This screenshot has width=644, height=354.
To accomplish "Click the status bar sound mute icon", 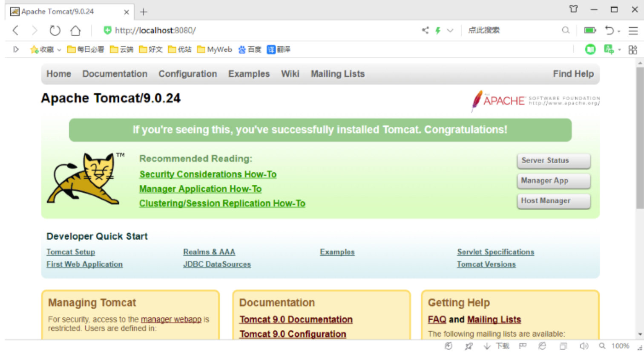I will pyautogui.click(x=584, y=346).
